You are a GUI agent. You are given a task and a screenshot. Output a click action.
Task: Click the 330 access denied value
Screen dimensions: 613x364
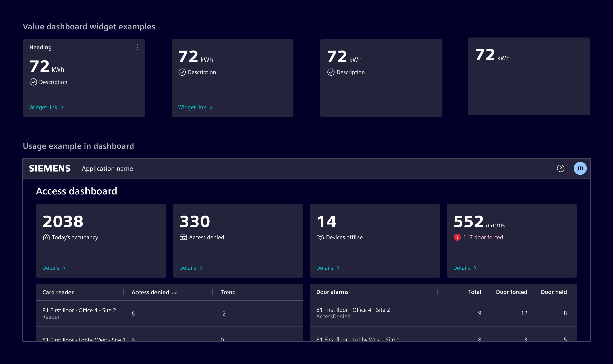pyautogui.click(x=195, y=221)
